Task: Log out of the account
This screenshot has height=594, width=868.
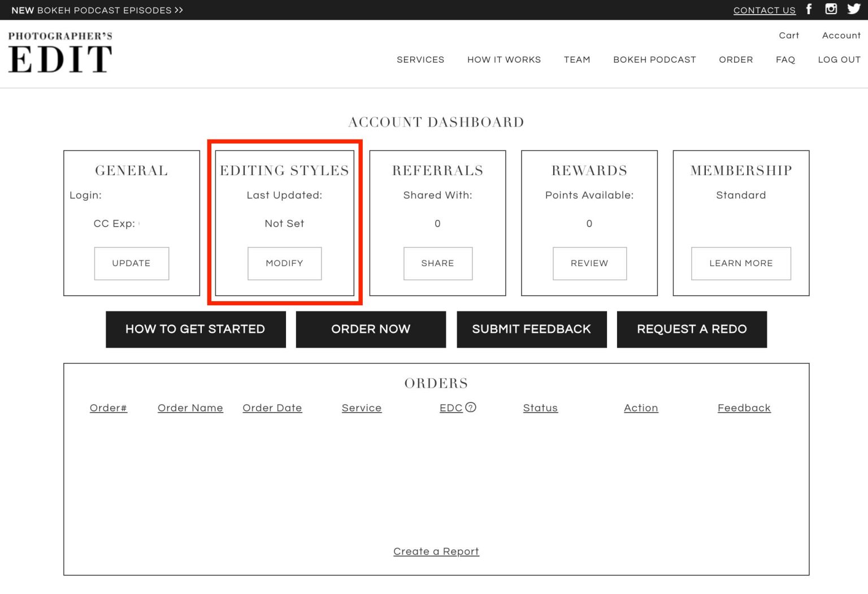Action: click(839, 59)
